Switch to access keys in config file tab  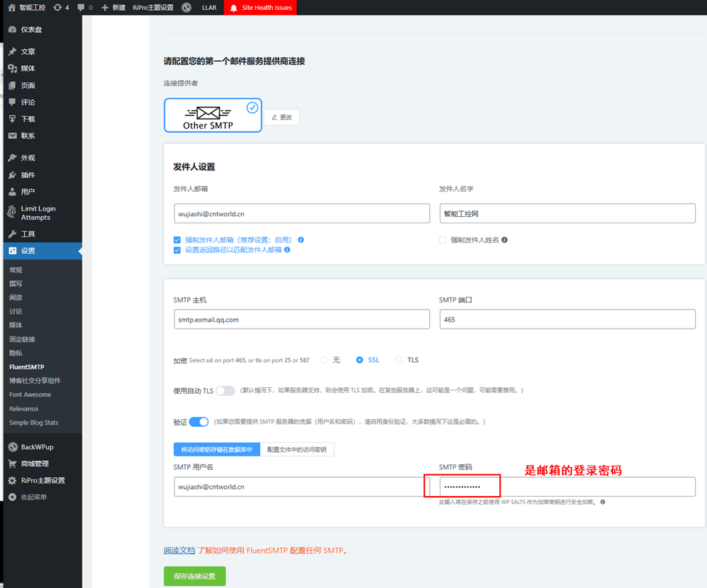tap(297, 449)
